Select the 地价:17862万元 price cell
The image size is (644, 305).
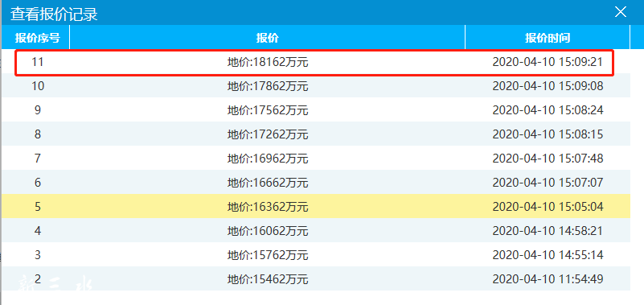point(268,86)
